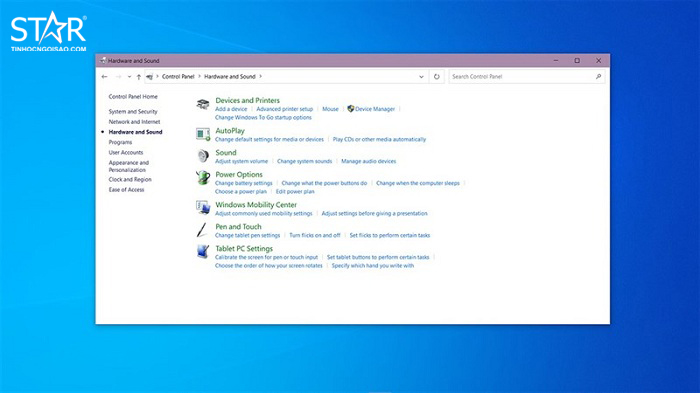Open Control Panel Home
The image size is (700, 393).
(133, 96)
